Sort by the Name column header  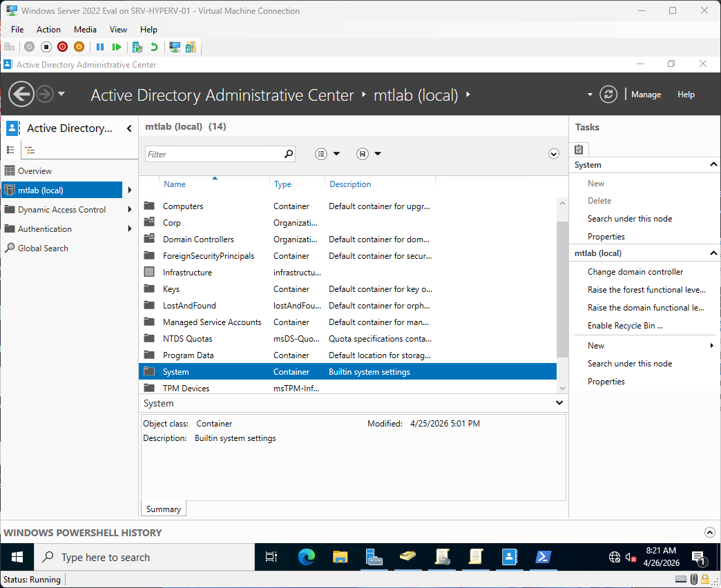tap(175, 184)
